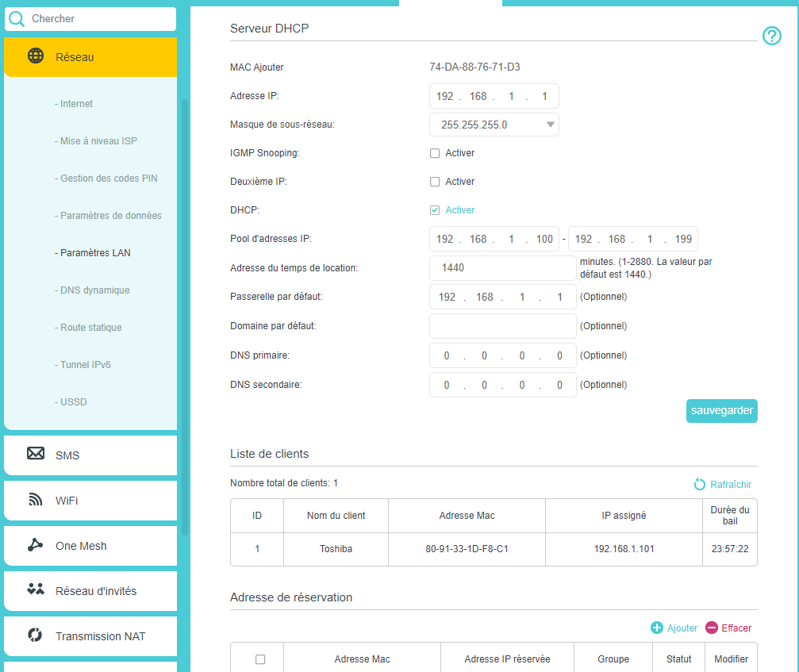Screen dimensions: 799x672
Task: Click the Domaine par défaut field
Action: click(502, 326)
